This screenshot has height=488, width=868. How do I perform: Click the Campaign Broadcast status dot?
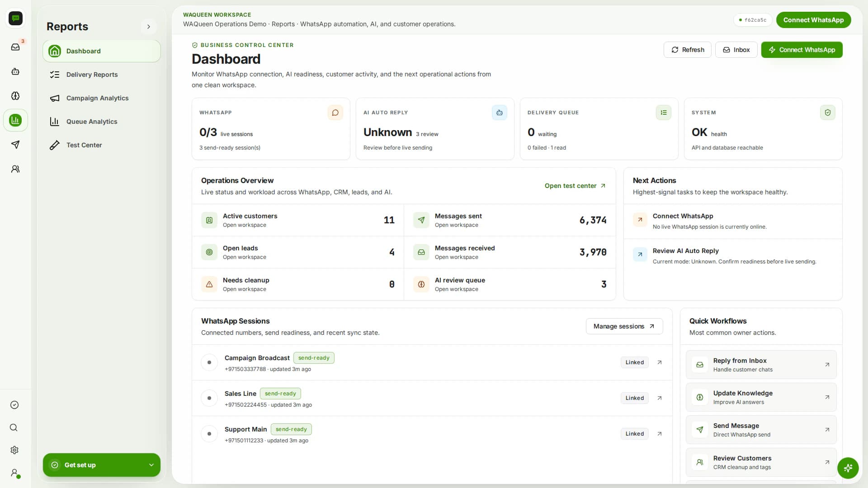pos(209,362)
